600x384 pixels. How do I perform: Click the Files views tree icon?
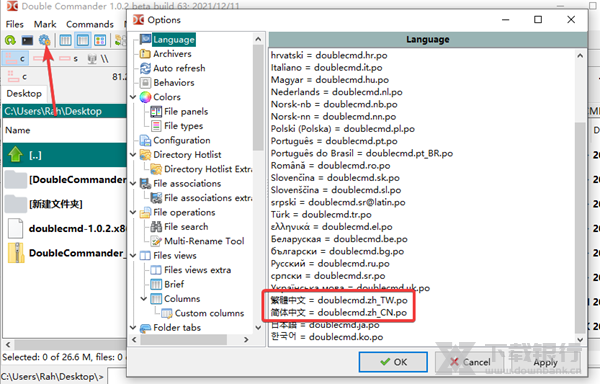tap(145, 256)
